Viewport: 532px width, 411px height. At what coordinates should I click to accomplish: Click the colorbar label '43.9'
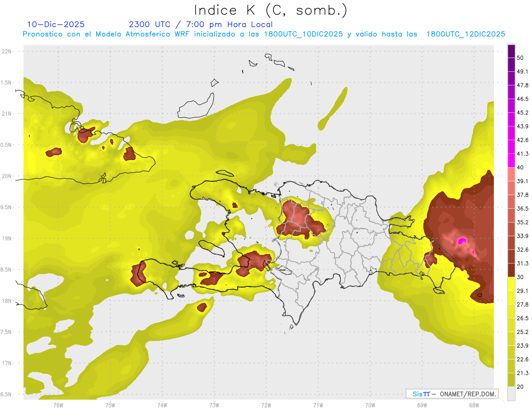click(523, 126)
